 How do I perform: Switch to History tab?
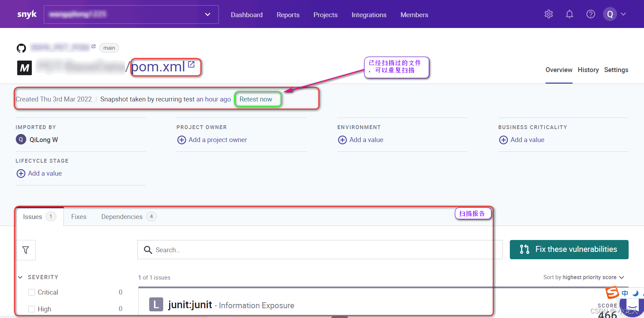pos(588,70)
